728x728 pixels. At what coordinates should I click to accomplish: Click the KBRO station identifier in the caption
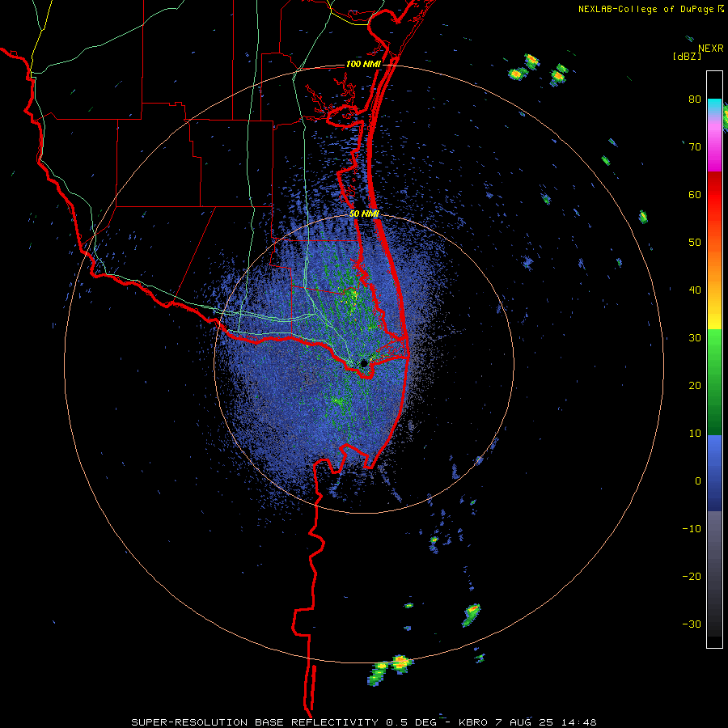point(473,722)
